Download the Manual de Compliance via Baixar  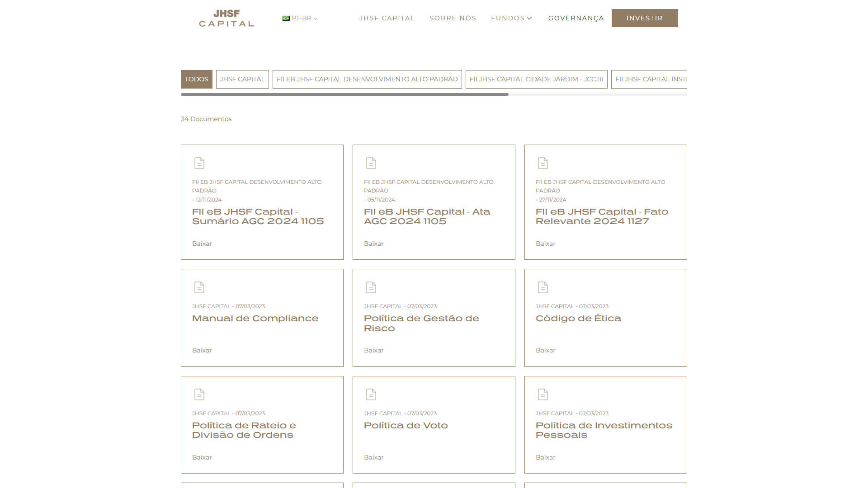point(202,350)
